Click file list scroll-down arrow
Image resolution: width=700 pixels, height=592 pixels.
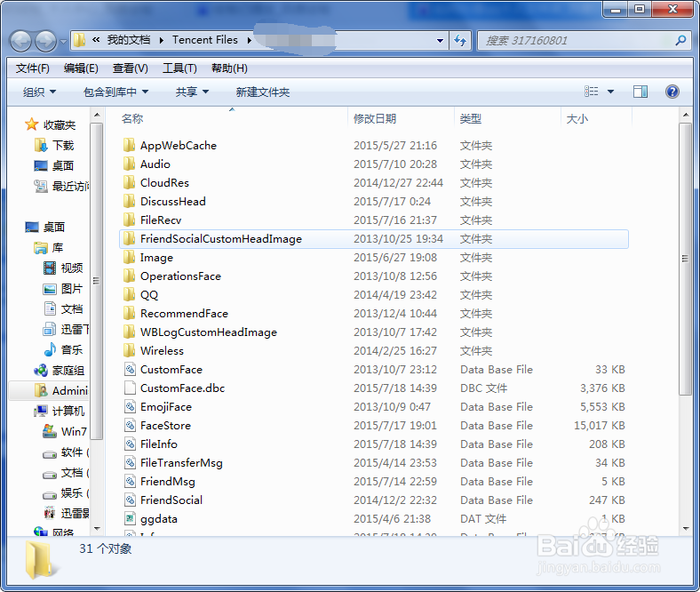tap(685, 529)
